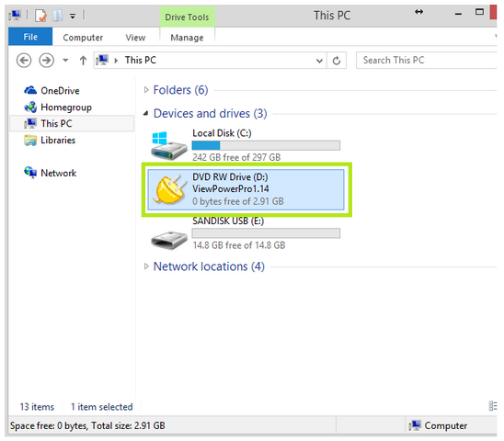Refresh the This PC view
Screen dimensions: 504x441
coord(337,61)
